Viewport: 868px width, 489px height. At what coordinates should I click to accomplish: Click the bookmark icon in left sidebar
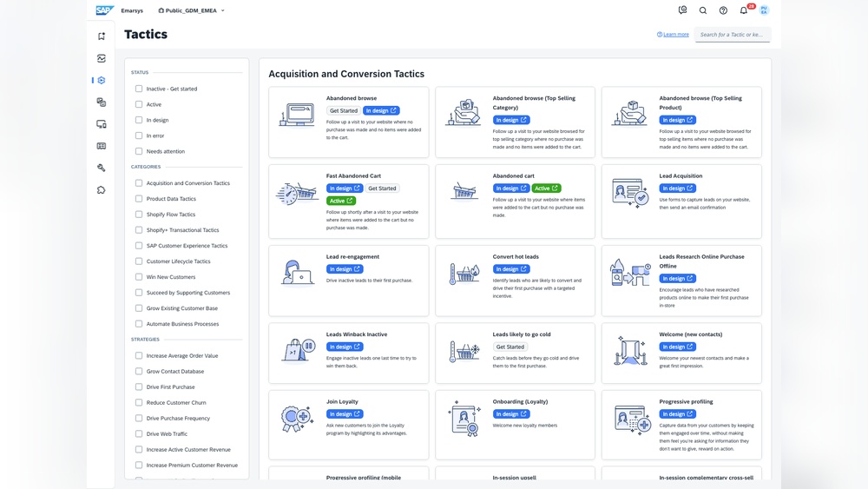pos(102,36)
